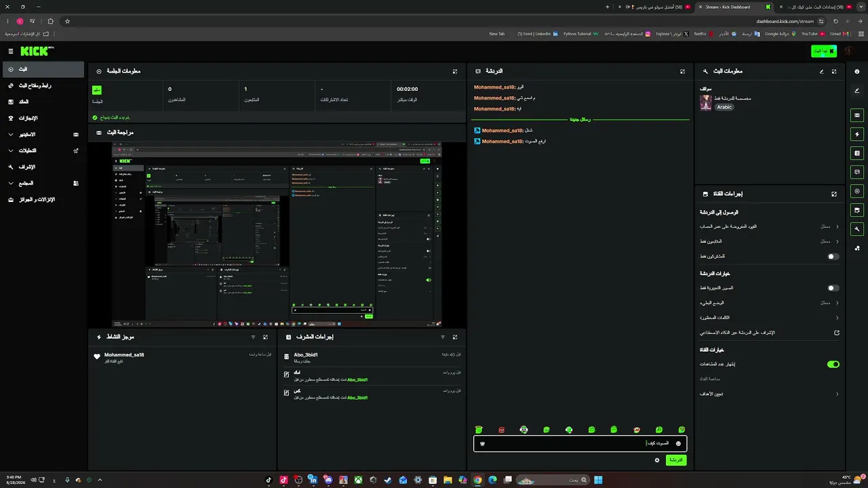This screenshot has width=868, height=488.
Task: Open the AI moderation external link icon
Action: 837,333
